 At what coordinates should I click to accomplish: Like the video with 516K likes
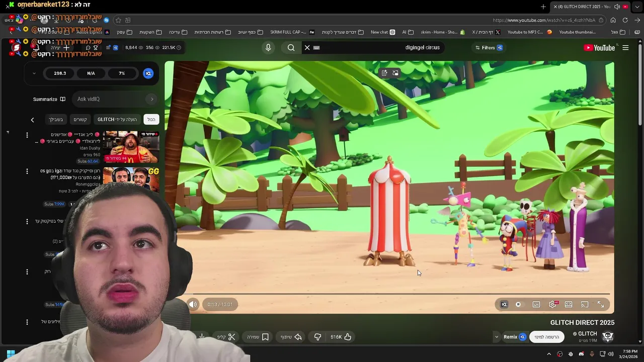click(x=341, y=337)
